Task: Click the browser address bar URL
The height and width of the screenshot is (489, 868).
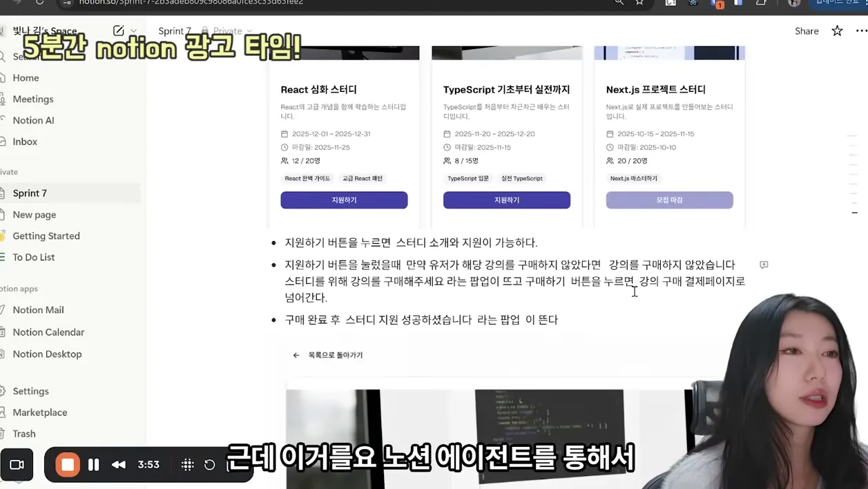Action: click(191, 3)
